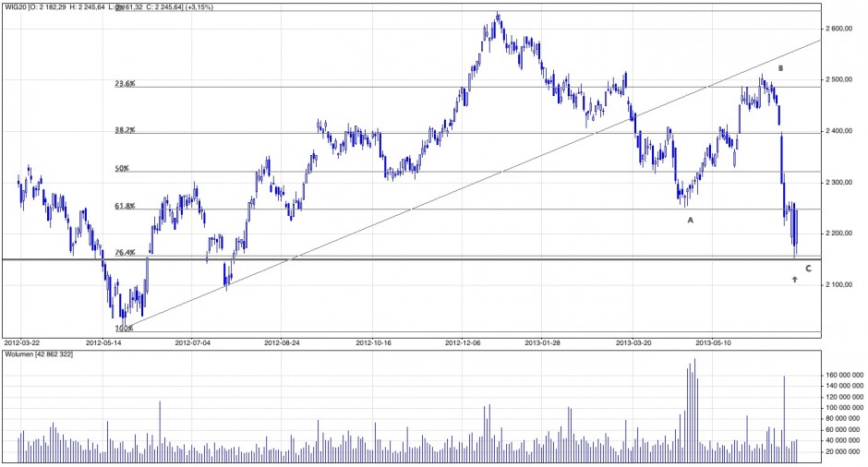
Task: Select the 38.2% Fibonacci level label
Action: point(125,131)
